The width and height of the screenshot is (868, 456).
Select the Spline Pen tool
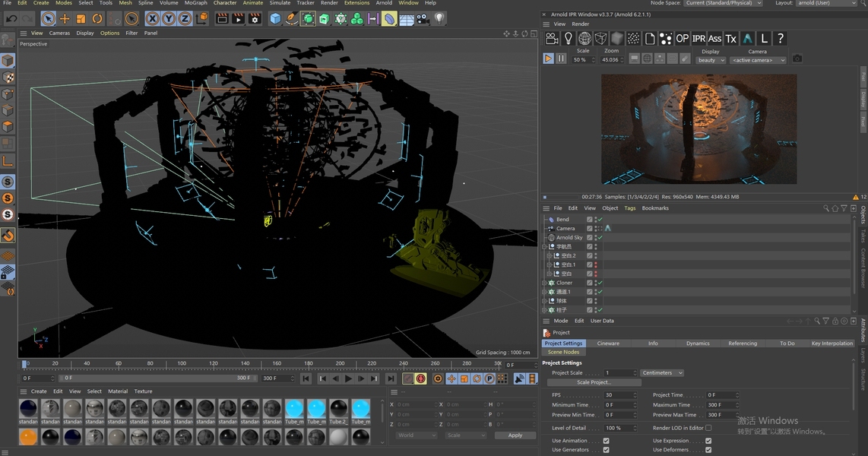292,19
